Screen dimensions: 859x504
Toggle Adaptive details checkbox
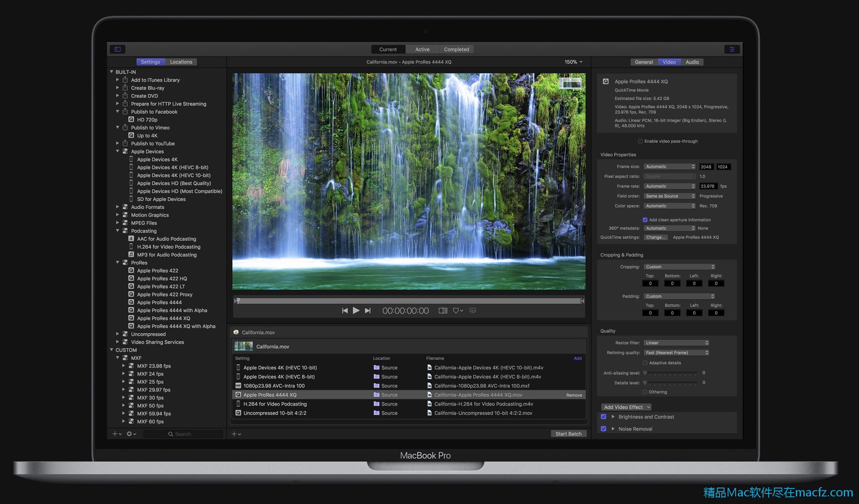645,363
